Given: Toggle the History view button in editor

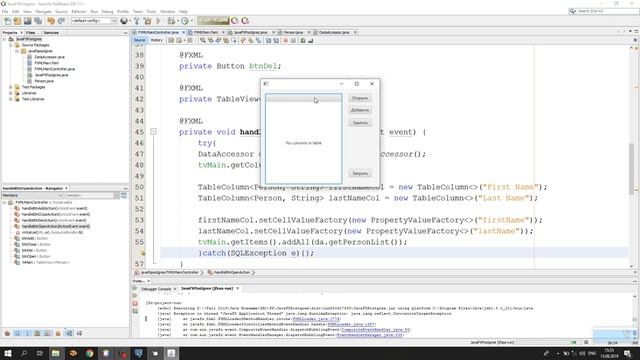Looking at the screenshot, I should pyautogui.click(x=156, y=40).
